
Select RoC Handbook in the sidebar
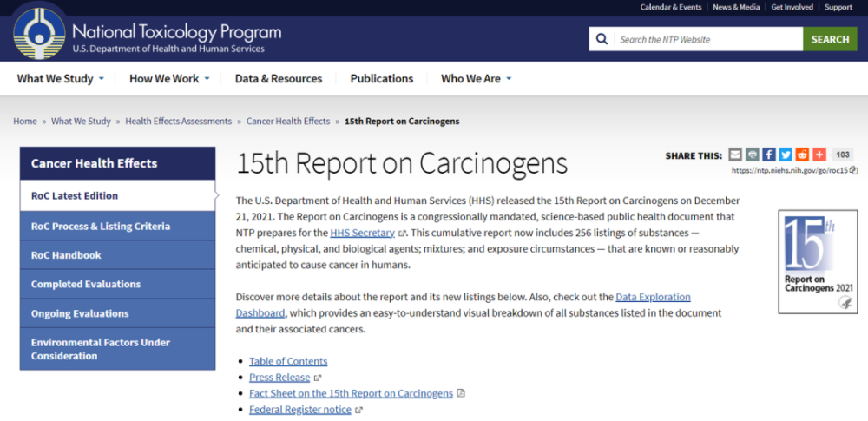(117, 255)
